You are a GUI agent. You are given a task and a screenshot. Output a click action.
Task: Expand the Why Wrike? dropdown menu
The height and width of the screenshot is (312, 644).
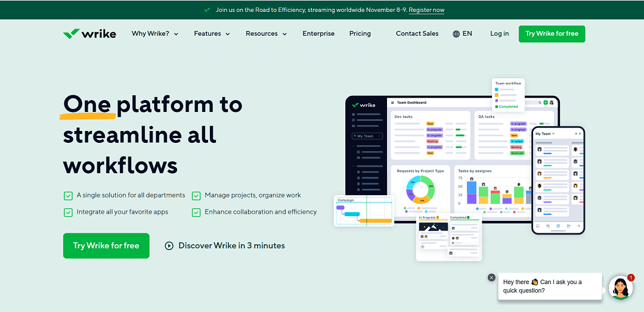pos(155,33)
